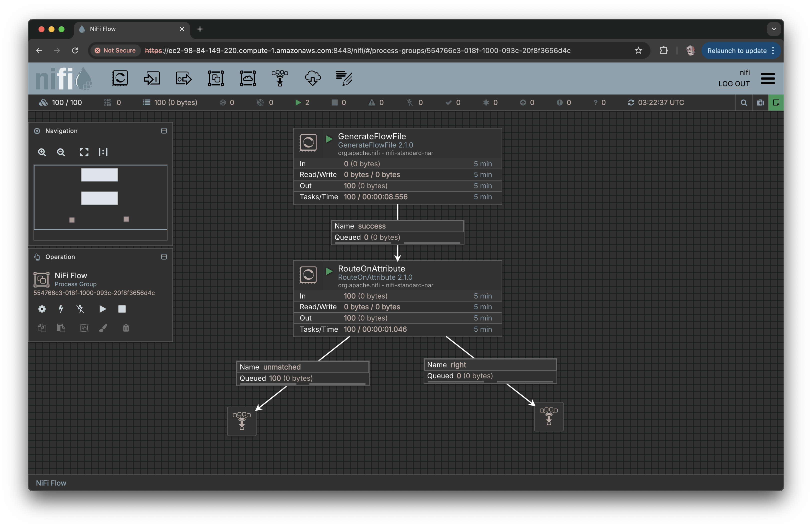Click the Change color brush icon
Screen dimensions: 812x528
(x=103, y=328)
